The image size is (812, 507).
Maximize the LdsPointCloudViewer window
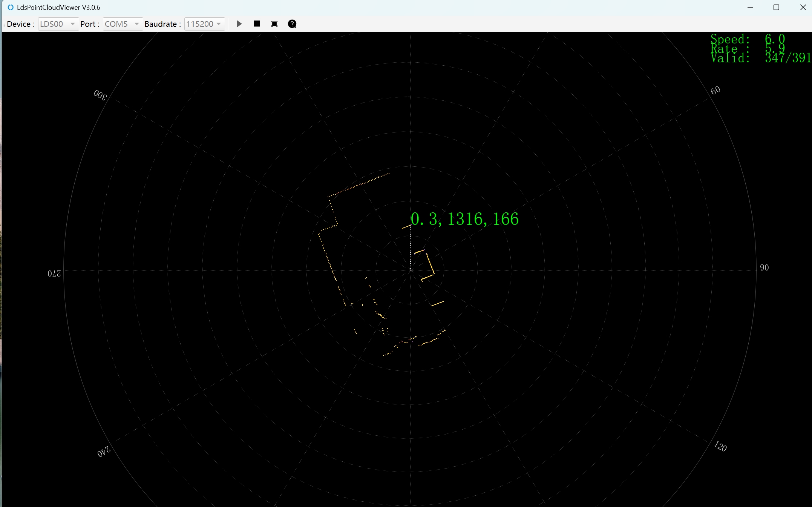(x=776, y=8)
